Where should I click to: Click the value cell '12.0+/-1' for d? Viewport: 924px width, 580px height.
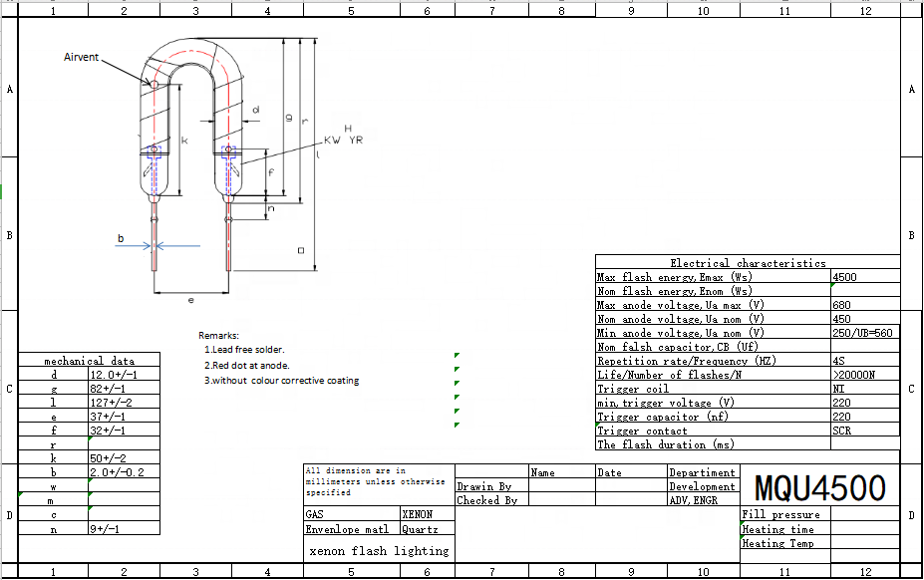[125, 374]
